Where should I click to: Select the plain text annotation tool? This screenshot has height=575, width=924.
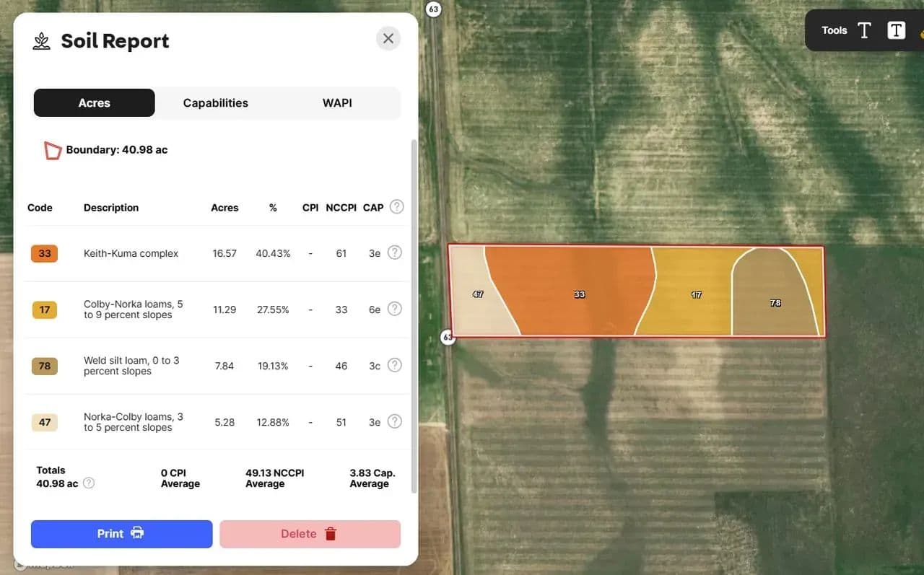pyautogui.click(x=864, y=30)
